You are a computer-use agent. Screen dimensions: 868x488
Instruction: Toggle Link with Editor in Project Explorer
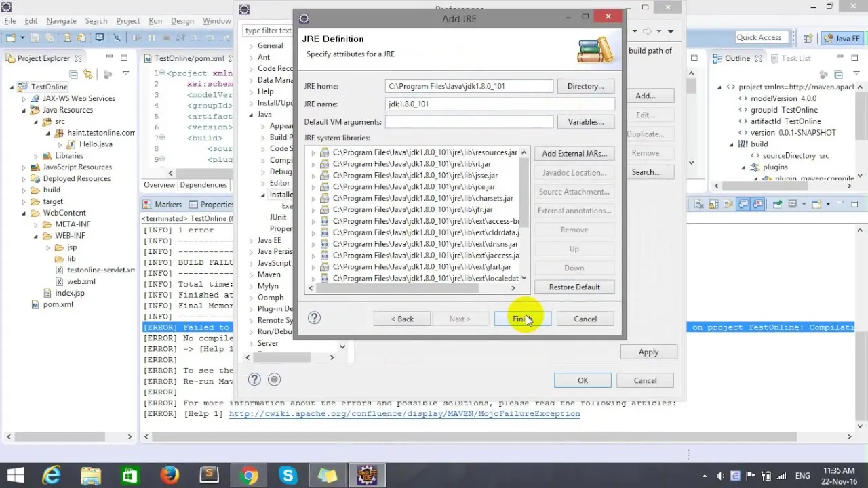pyautogui.click(x=87, y=74)
